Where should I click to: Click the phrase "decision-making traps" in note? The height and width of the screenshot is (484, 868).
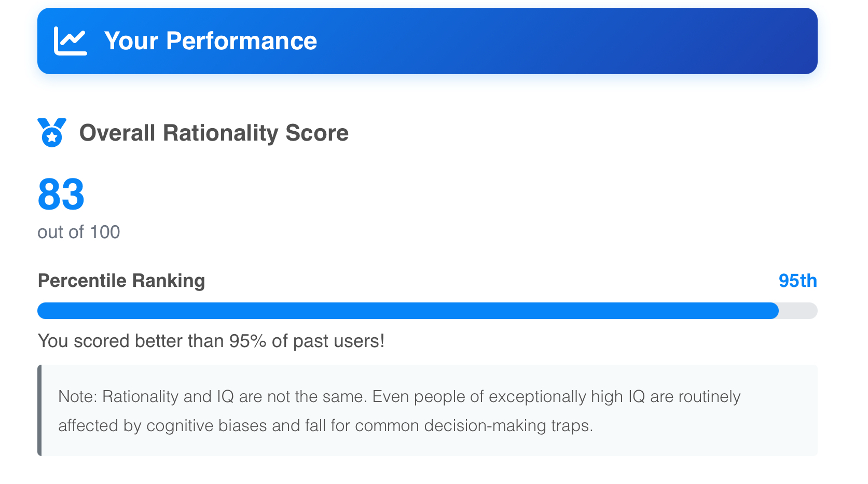507,426
